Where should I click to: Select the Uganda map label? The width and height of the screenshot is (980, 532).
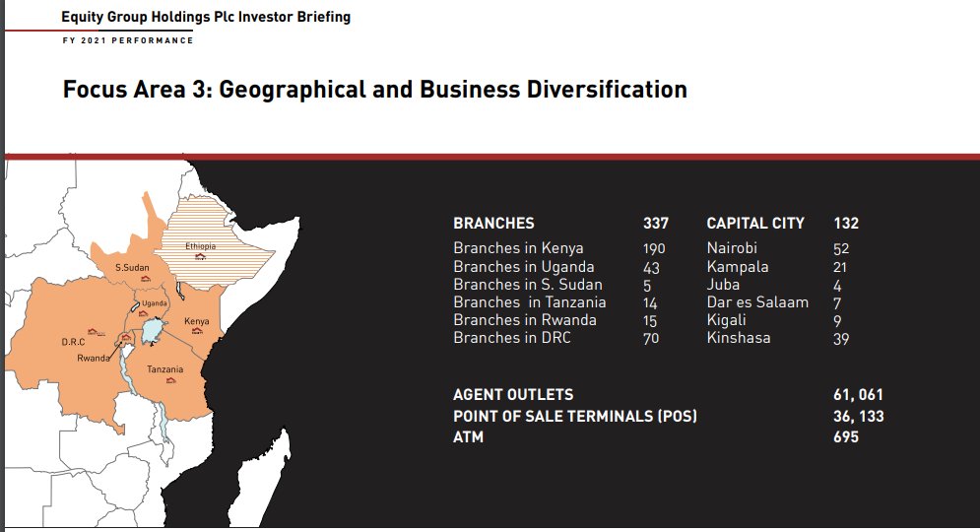coord(155,303)
